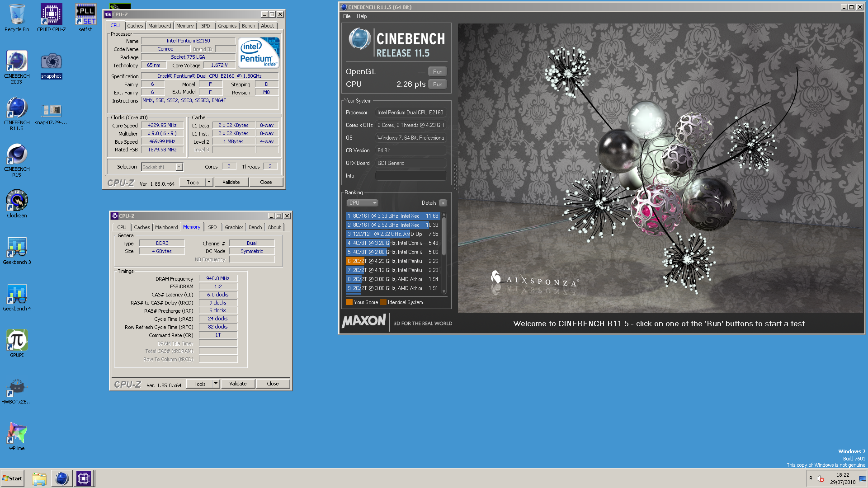Open the CINEBENCH 2003 desktop shortcut

[17, 67]
